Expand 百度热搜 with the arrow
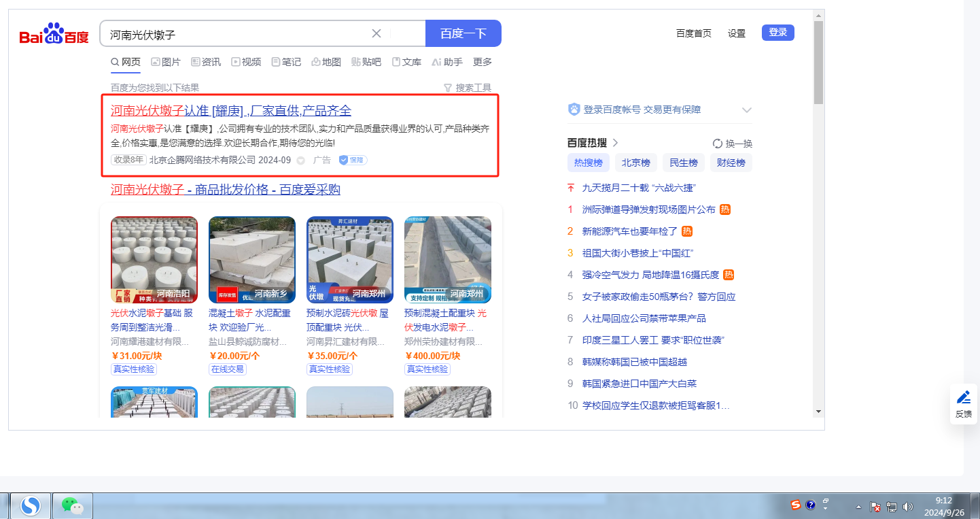 click(x=616, y=143)
